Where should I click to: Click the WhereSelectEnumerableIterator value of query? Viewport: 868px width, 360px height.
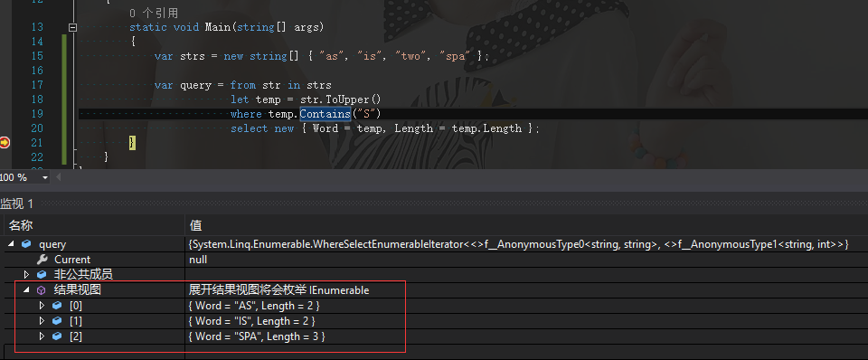click(519, 244)
